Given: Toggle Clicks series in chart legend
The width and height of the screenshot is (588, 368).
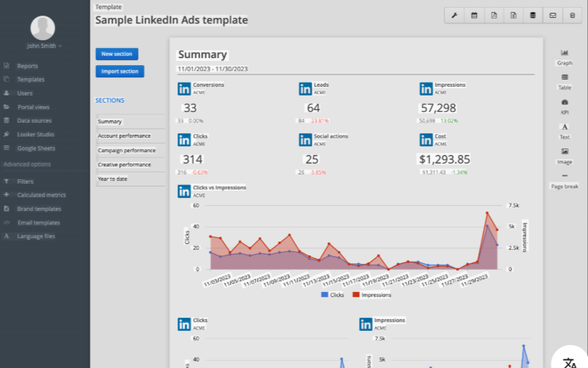Looking at the screenshot, I should [332, 295].
